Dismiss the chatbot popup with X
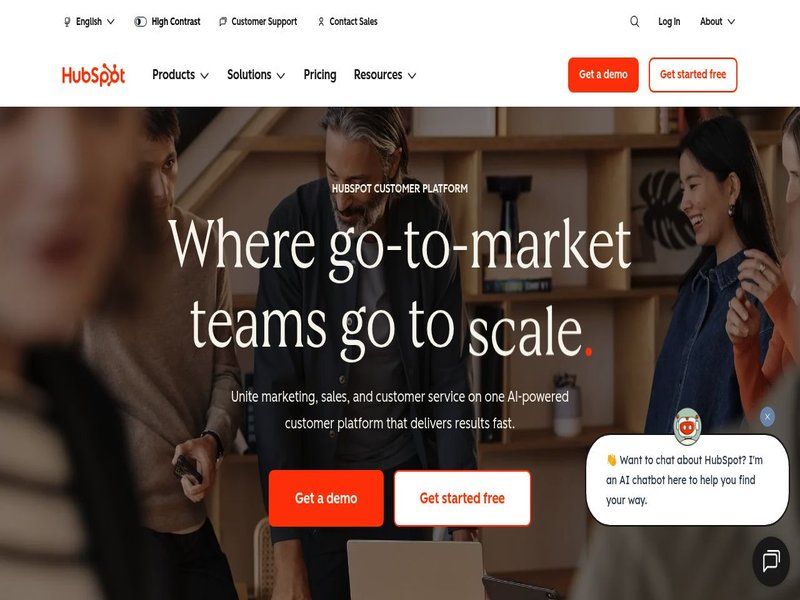 pos(767,417)
